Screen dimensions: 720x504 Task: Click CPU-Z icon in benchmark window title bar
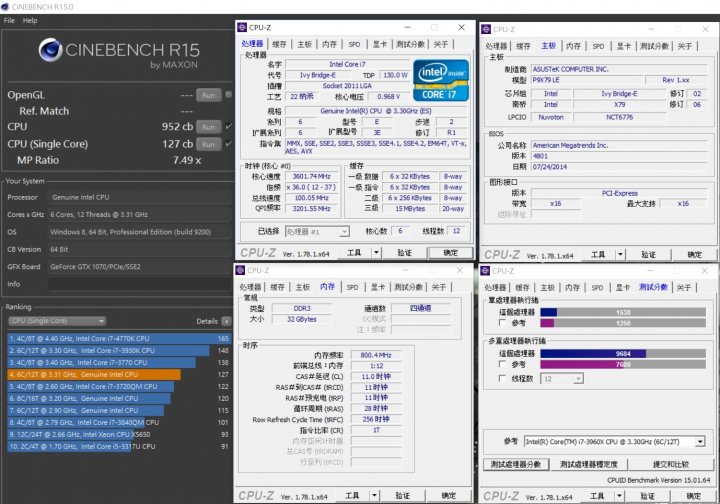pos(485,271)
